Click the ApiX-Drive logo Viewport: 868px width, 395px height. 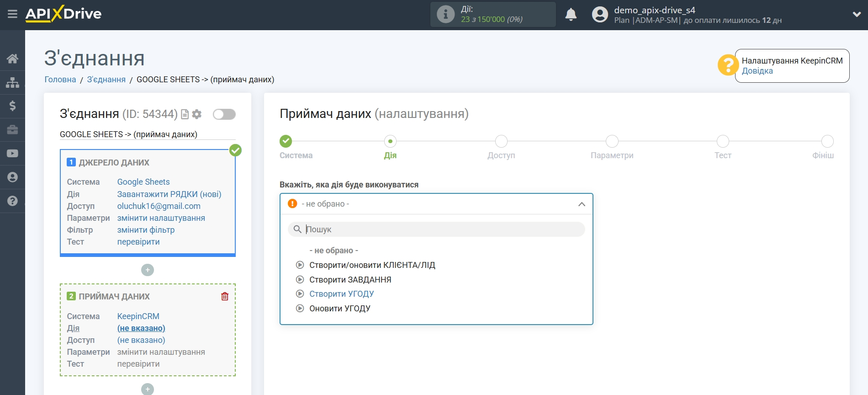click(64, 14)
